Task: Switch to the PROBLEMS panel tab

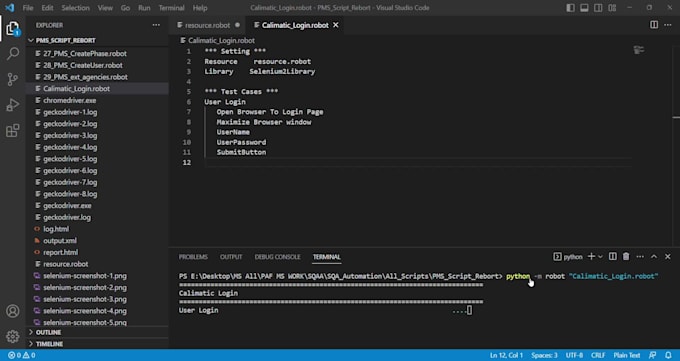Action: [x=193, y=257]
